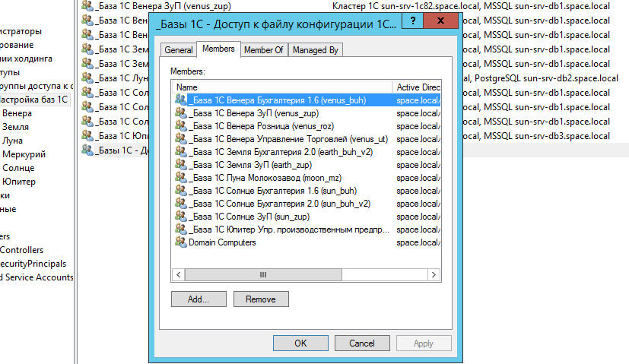Click group icon for Юпитер member row
Screen dimensions: 629x364
pos(180,229)
